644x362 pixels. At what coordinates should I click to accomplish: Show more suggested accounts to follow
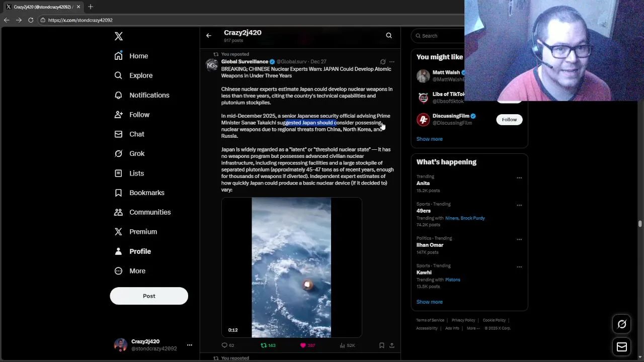point(429,139)
